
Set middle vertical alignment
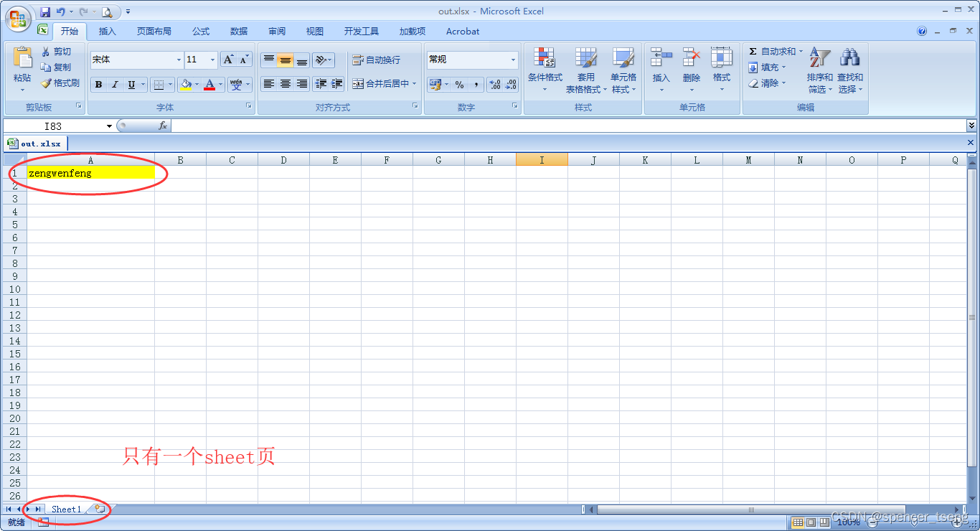pyautogui.click(x=286, y=60)
